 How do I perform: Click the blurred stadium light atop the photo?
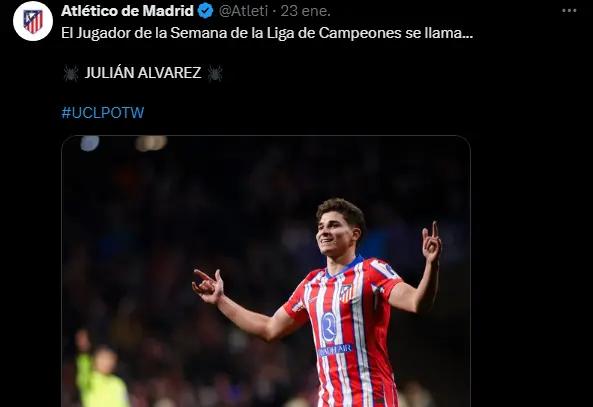152,143
